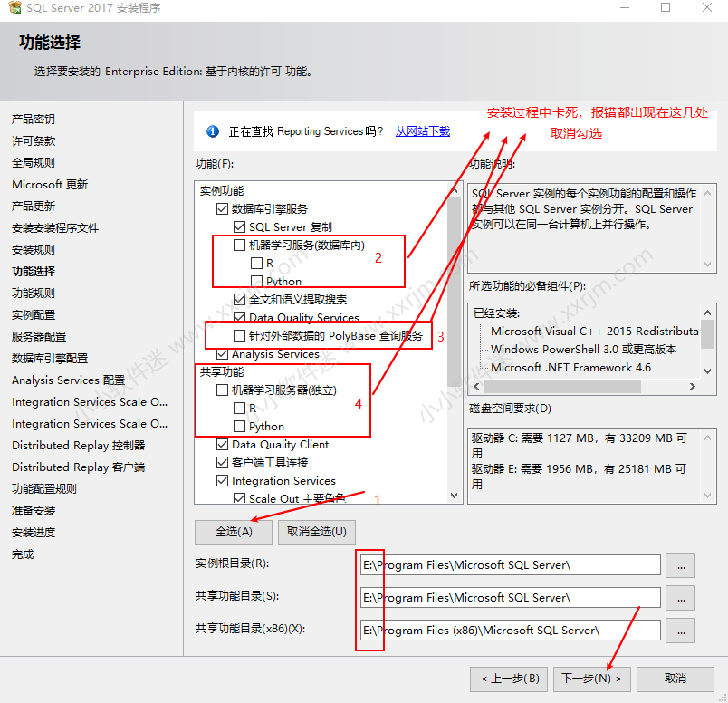Click the 实例配置 step in sidebar

(x=34, y=315)
